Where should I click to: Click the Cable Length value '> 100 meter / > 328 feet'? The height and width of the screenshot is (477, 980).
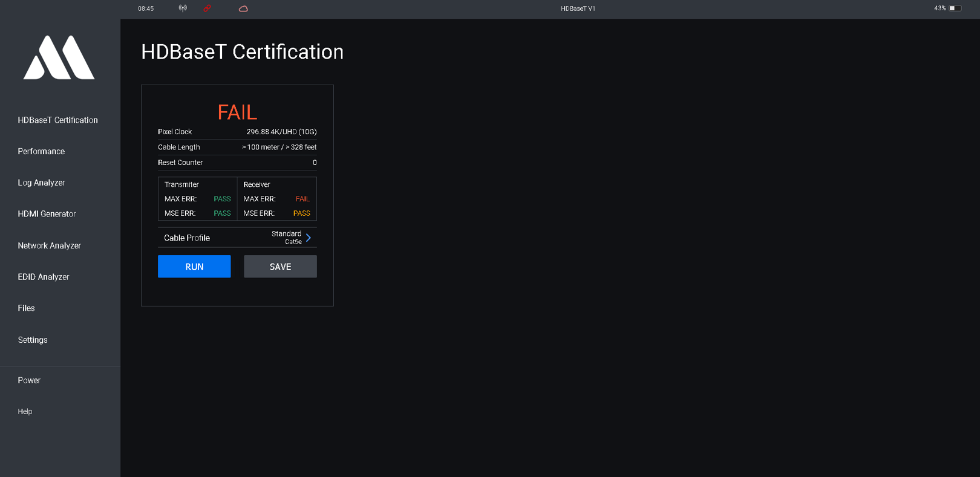click(x=279, y=147)
